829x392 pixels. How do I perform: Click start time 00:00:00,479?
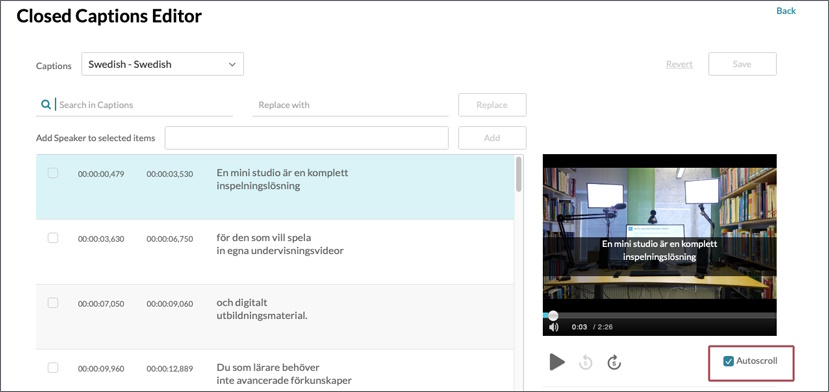[x=101, y=174]
